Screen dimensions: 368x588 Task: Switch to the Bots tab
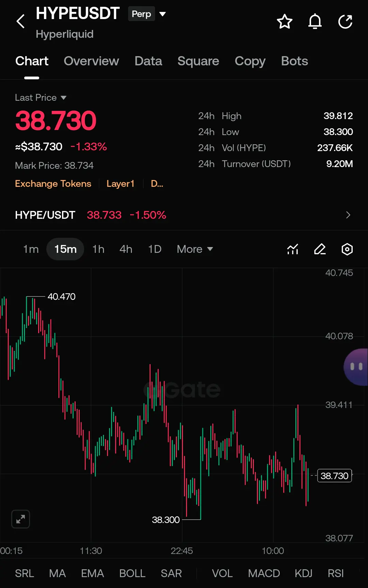[294, 61]
